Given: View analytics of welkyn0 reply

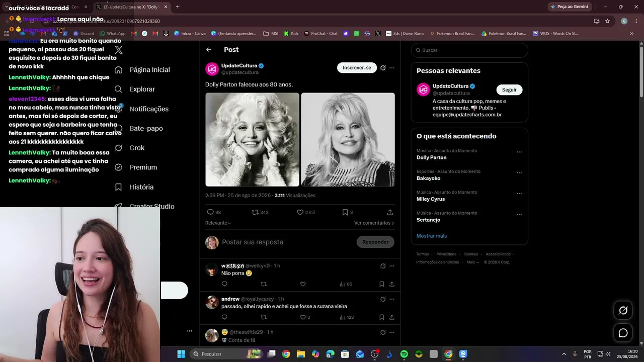Looking at the screenshot, I should point(346,284).
